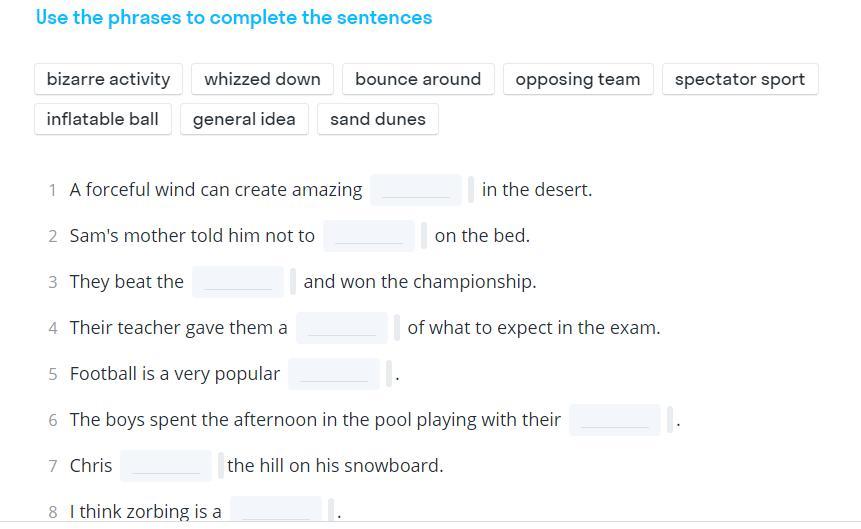Viewport: 861px width, 529px height.
Task: Choose the 'opposing team' phrase chip
Action: pos(578,79)
